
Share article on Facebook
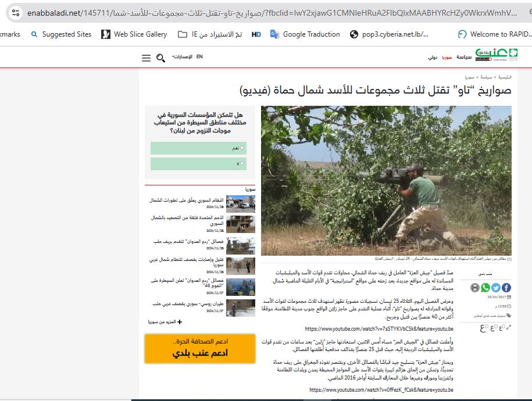pos(506,288)
